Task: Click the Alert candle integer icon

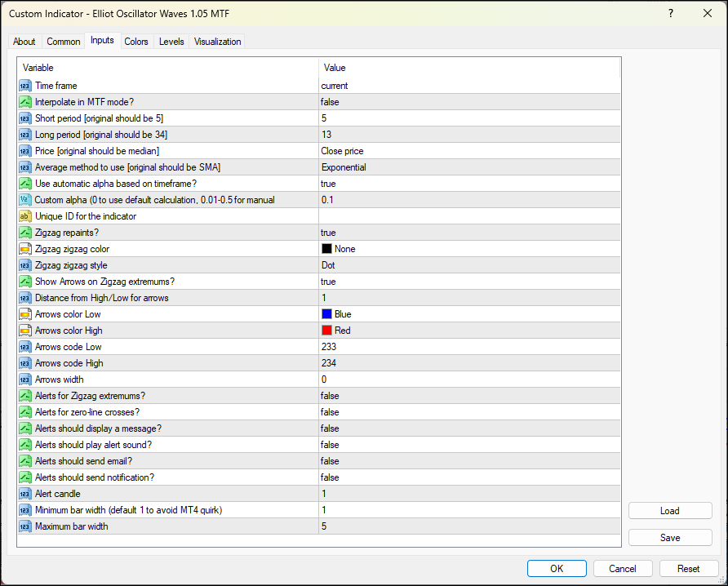Action: coord(25,494)
